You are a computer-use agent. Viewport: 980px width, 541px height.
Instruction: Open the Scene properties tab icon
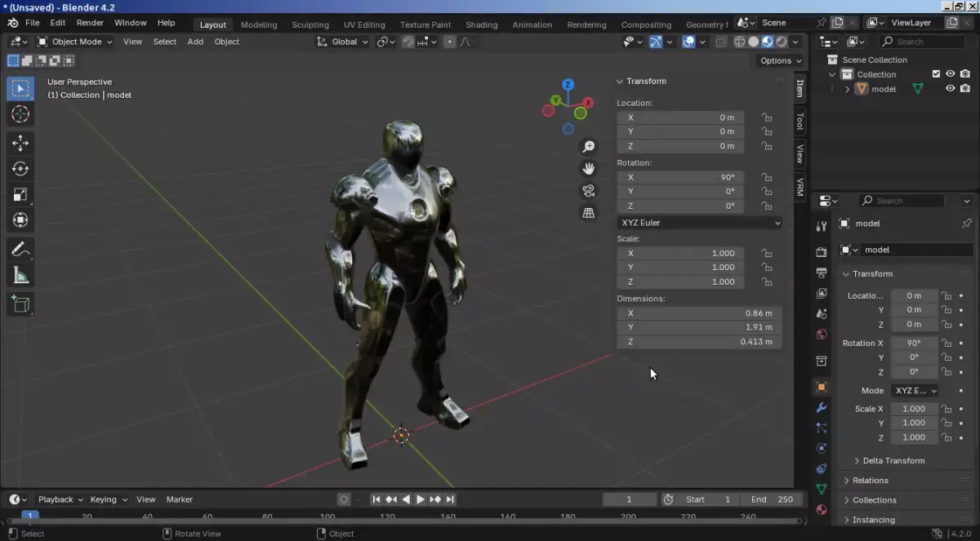point(822,313)
